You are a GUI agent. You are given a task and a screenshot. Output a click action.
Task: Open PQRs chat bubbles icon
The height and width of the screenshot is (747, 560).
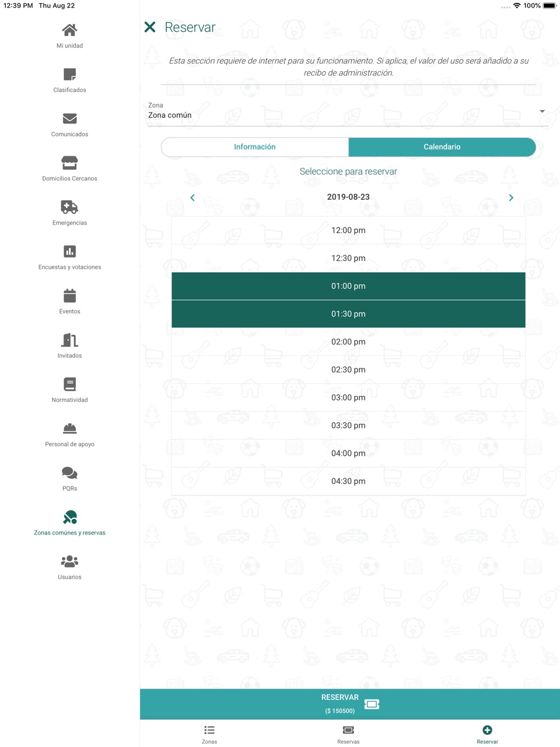pos(69,473)
